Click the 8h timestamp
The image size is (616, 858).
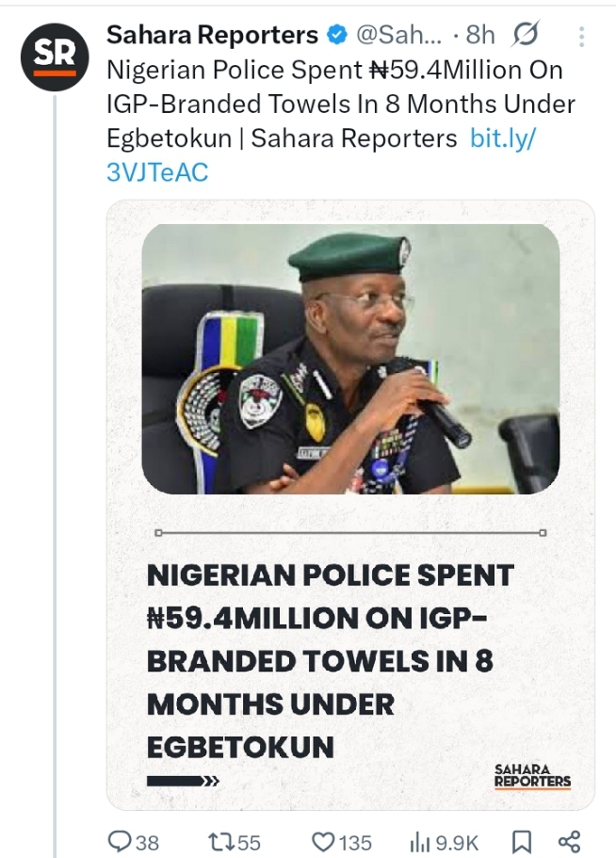478,36
